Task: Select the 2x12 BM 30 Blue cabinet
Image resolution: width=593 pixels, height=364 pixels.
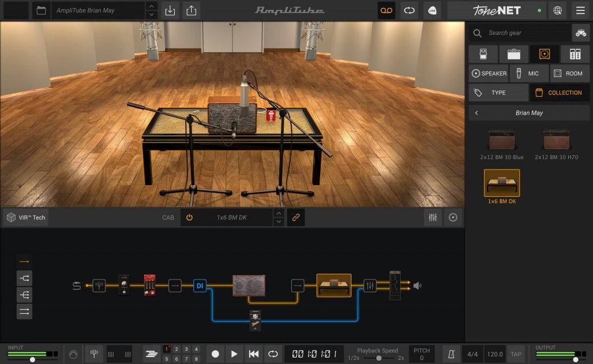Action: tap(502, 144)
